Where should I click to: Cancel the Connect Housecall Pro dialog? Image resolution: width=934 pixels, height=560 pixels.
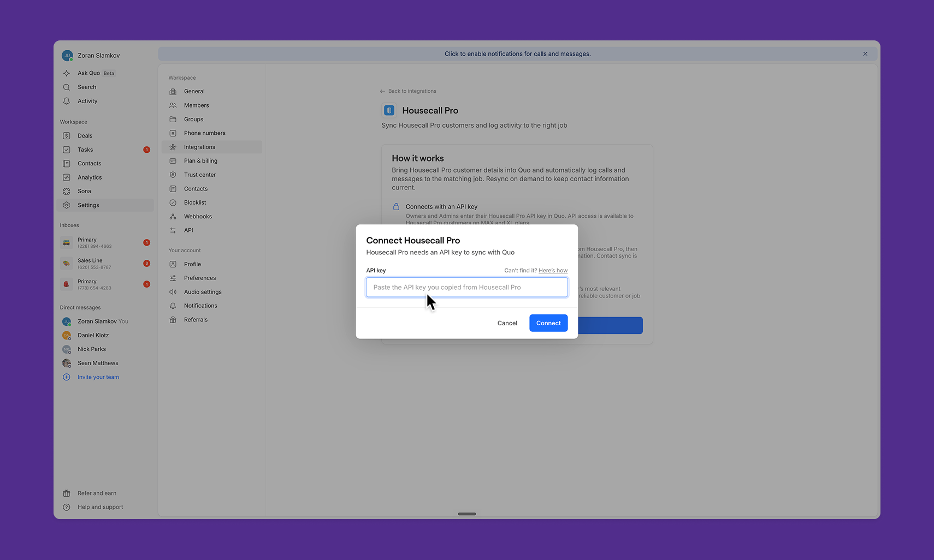(507, 323)
